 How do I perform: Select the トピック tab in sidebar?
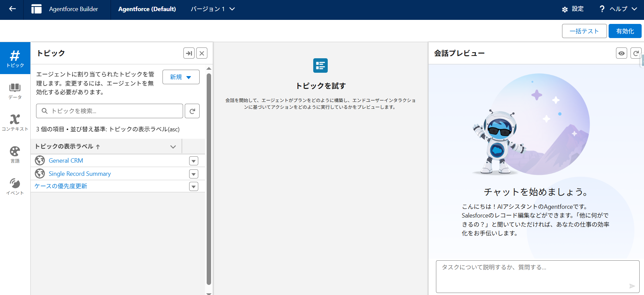pyautogui.click(x=15, y=58)
